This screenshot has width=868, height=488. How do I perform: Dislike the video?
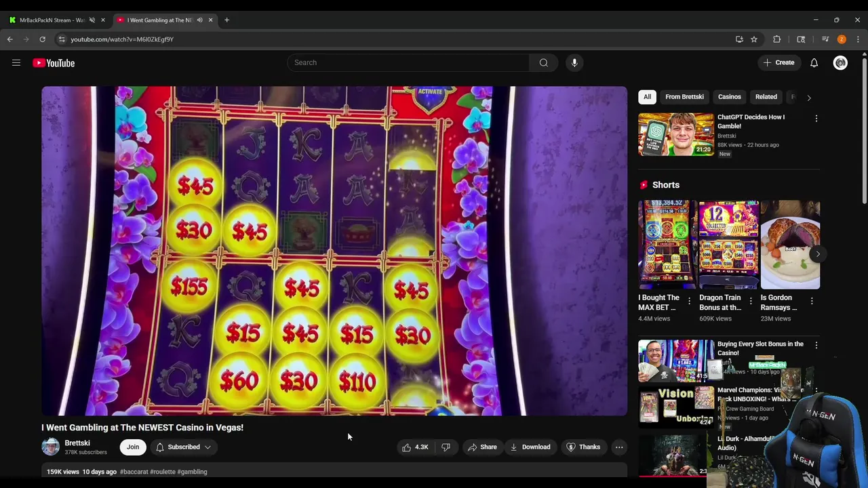tap(446, 447)
